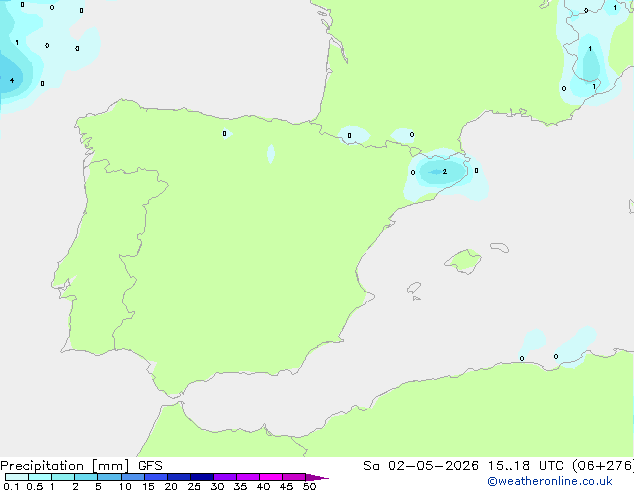Click the '0.1' legend scale label

11,486
